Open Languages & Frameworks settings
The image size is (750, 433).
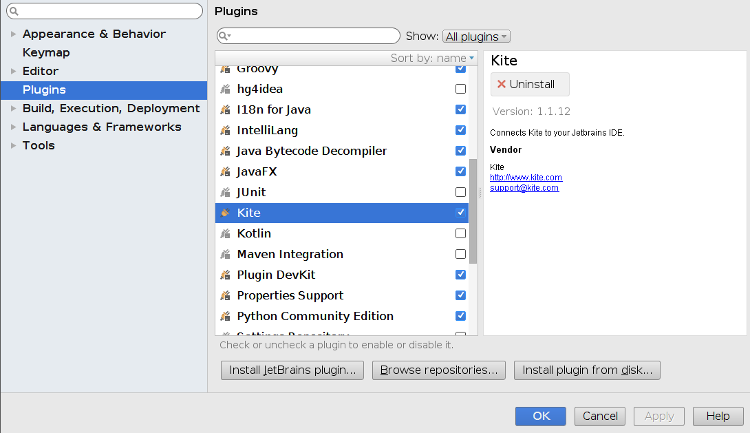coord(102,127)
